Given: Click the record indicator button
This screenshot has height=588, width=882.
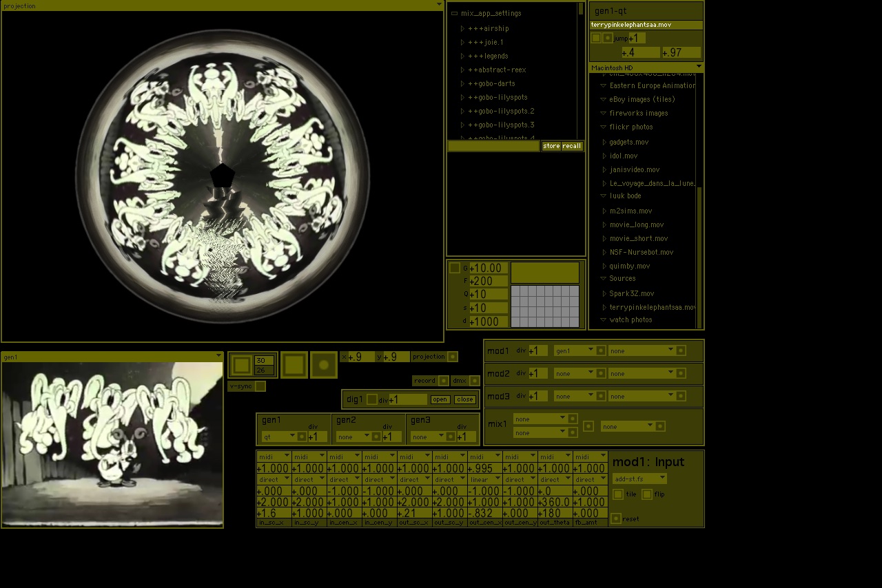Looking at the screenshot, I should click(443, 381).
